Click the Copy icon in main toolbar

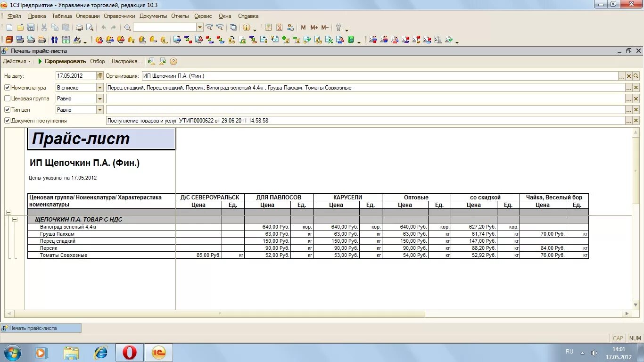click(55, 28)
